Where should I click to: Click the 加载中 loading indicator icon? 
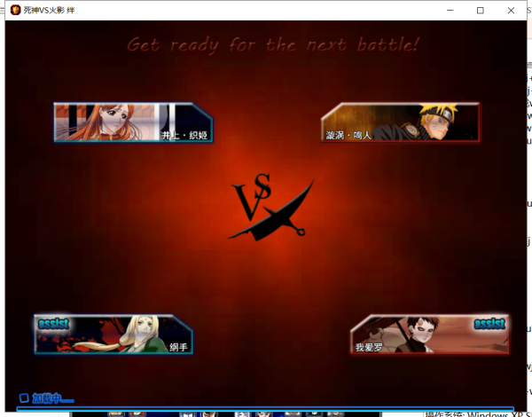(x=24, y=397)
